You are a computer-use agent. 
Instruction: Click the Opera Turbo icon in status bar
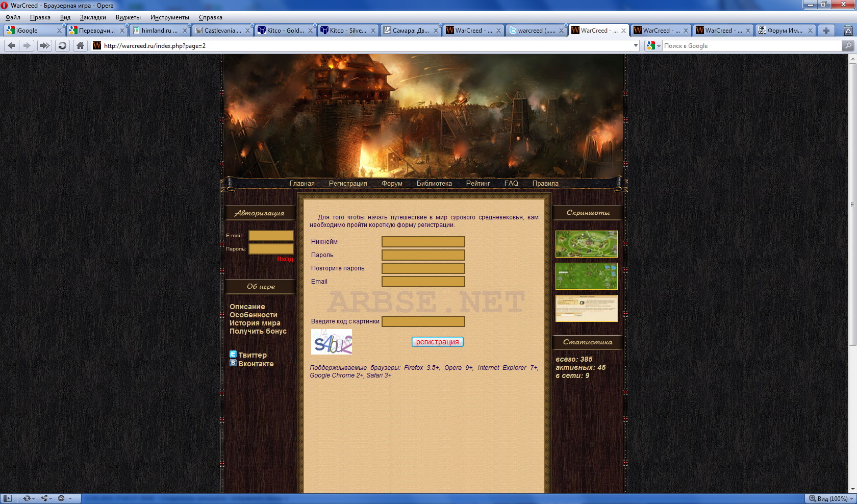61,498
